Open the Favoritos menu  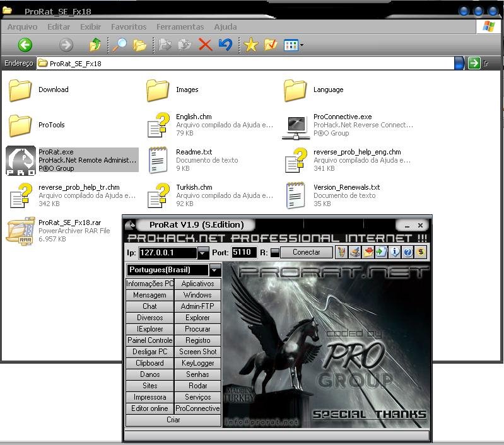click(x=129, y=27)
